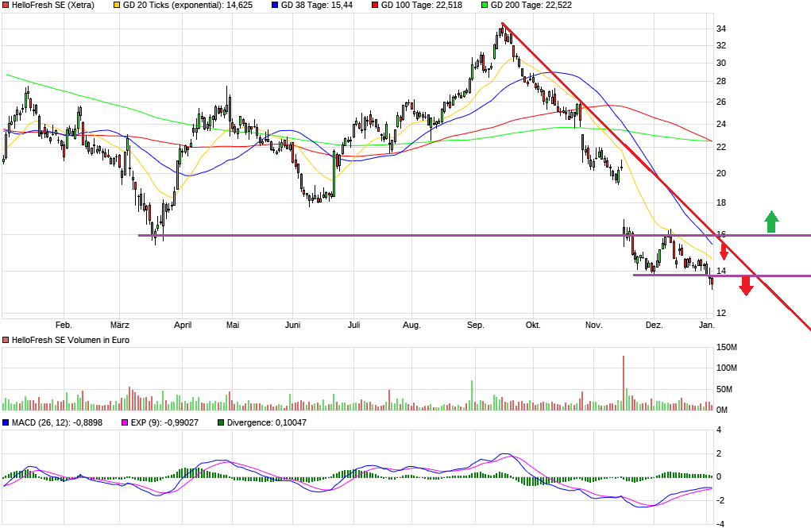Image resolution: width=811 pixels, height=532 pixels.
Task: Click the price axis value 20
Action: (x=721, y=173)
